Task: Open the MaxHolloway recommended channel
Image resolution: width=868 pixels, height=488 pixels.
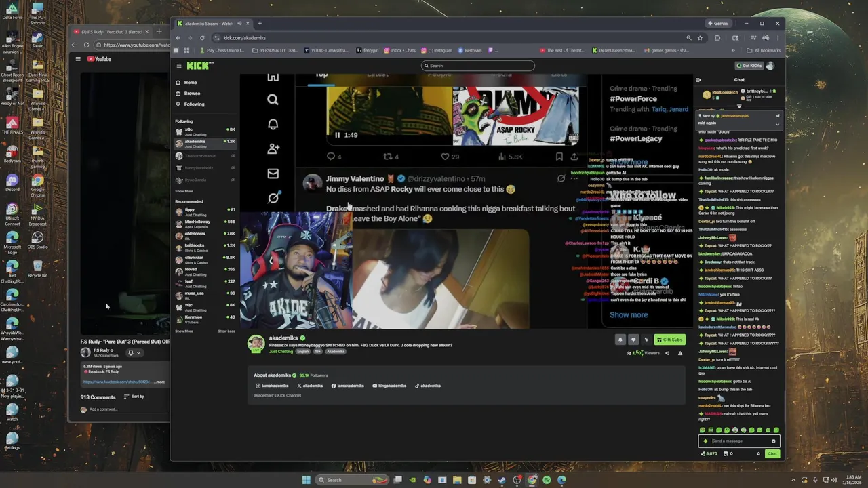Action: tap(205, 223)
